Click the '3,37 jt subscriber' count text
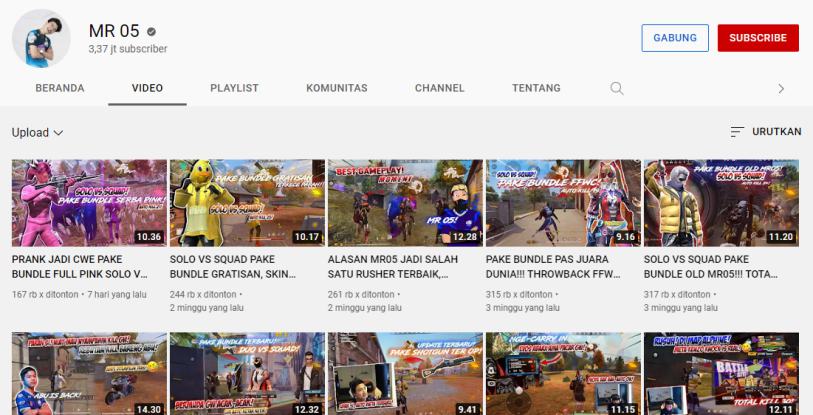 click(x=128, y=49)
